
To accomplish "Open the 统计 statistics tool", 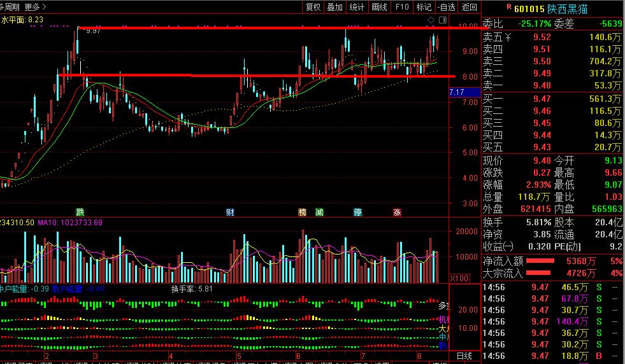I will click(357, 7).
